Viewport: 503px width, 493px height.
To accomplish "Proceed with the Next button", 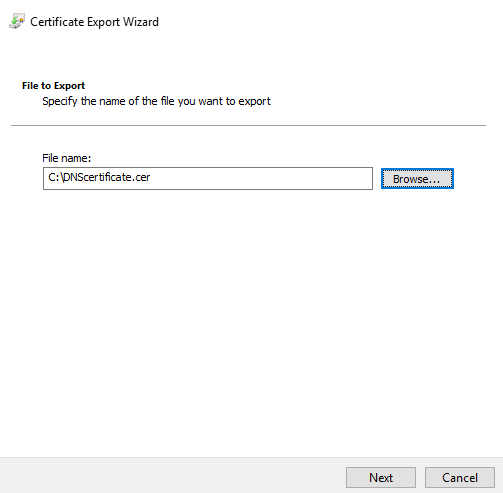I will click(x=381, y=477).
